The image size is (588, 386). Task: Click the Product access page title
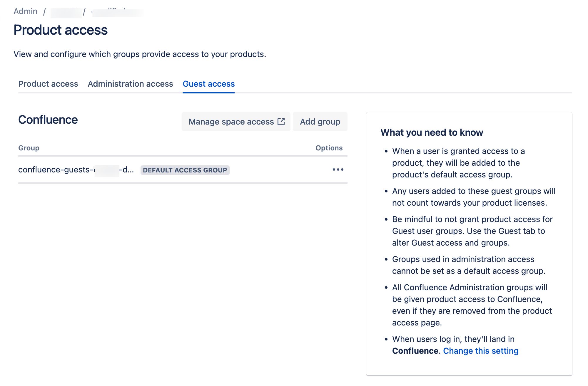[61, 29]
